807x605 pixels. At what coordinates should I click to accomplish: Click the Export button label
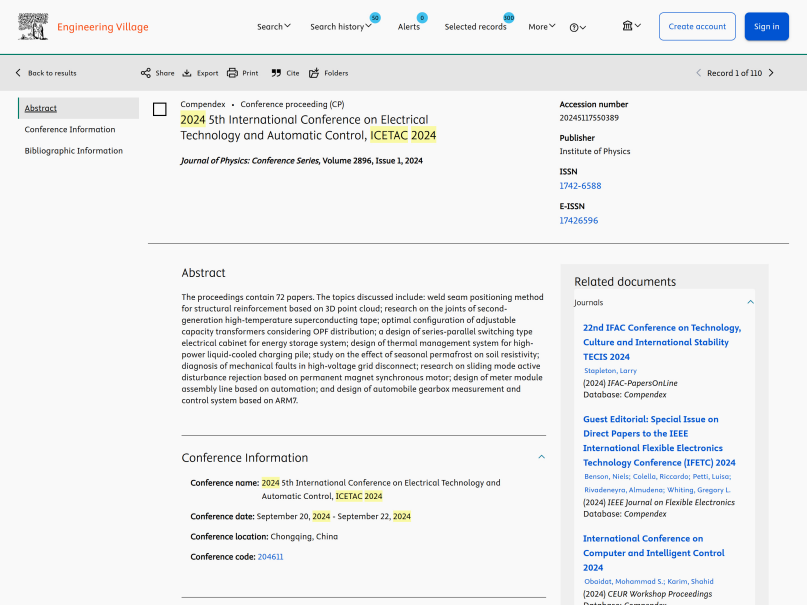tap(207, 73)
